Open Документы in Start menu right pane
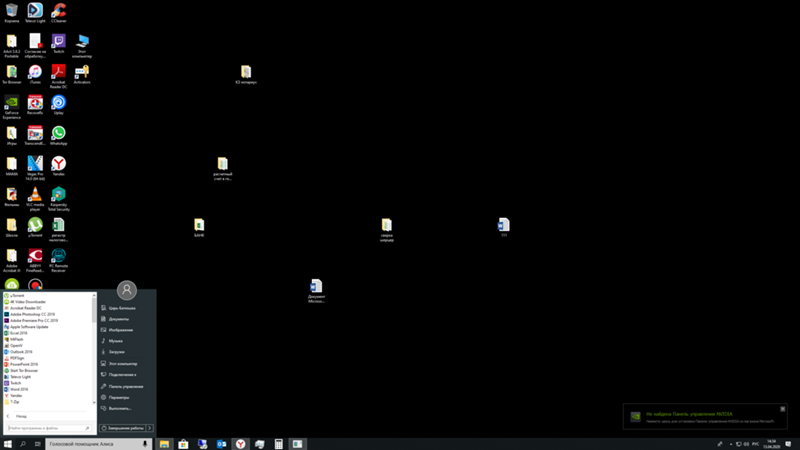Viewport: 800px width, 450px height. (x=118, y=319)
